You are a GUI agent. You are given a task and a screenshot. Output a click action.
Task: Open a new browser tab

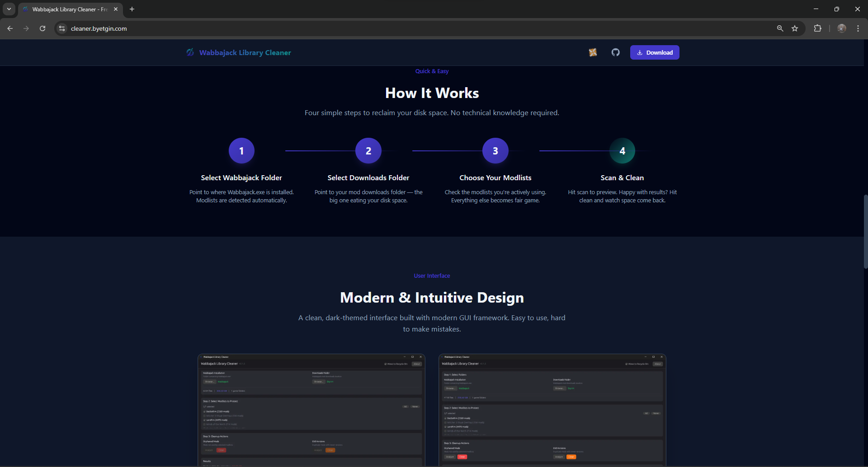tap(132, 9)
